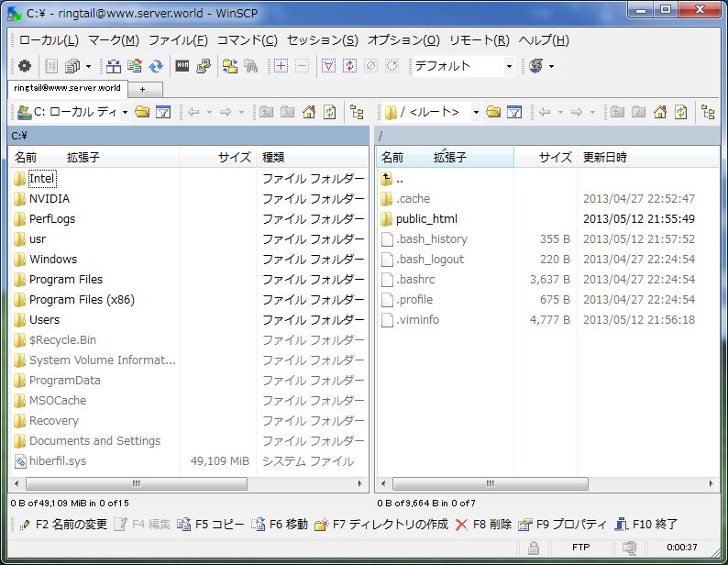Click F10 終了 button
728x565 pixels.
[x=645, y=525]
